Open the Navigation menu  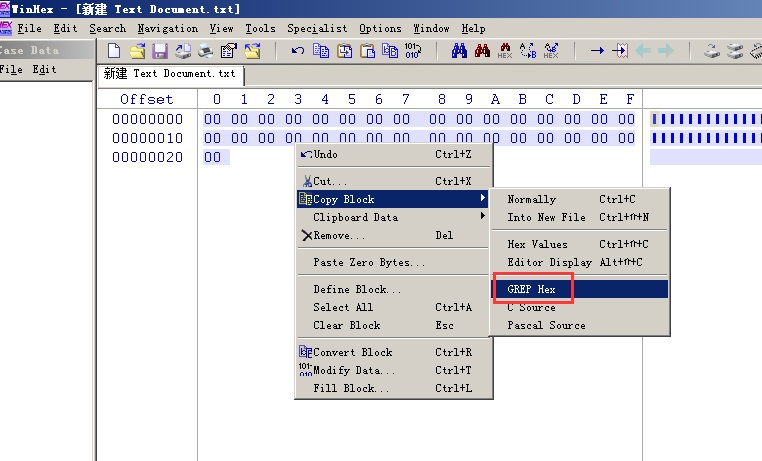coord(168,29)
